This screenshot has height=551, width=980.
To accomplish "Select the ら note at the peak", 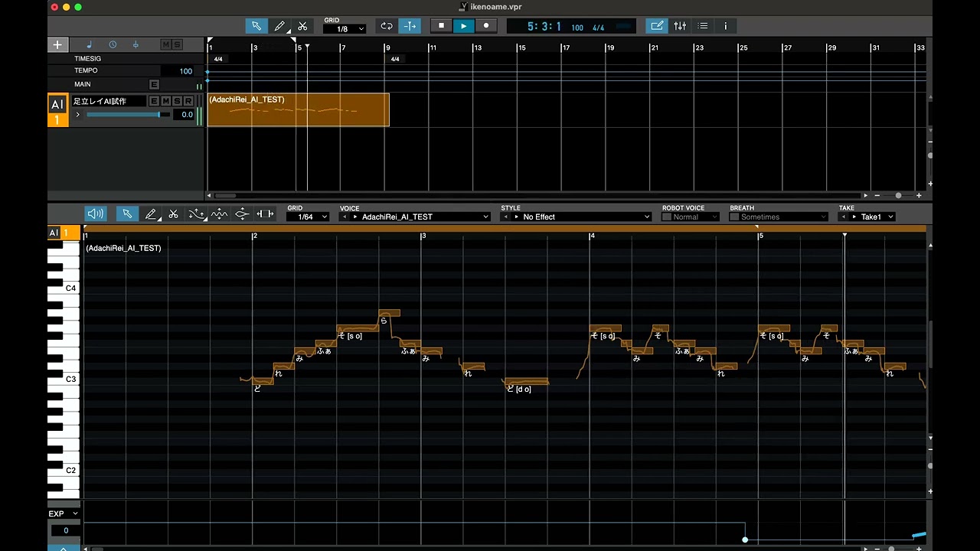I will pos(389,313).
